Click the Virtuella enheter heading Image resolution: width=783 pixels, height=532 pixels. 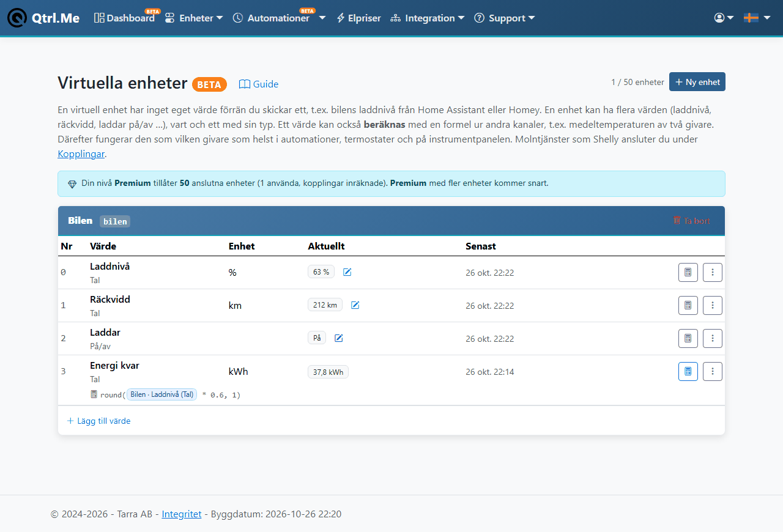click(x=122, y=83)
